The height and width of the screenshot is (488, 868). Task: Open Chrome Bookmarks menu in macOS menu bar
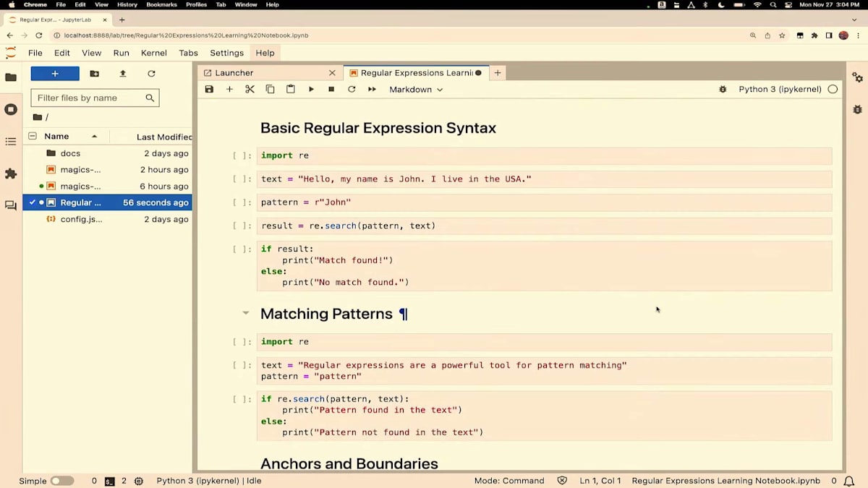click(x=161, y=4)
